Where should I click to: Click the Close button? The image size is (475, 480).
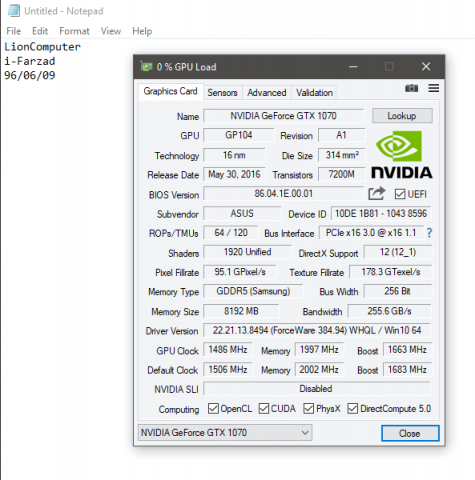pos(410,433)
